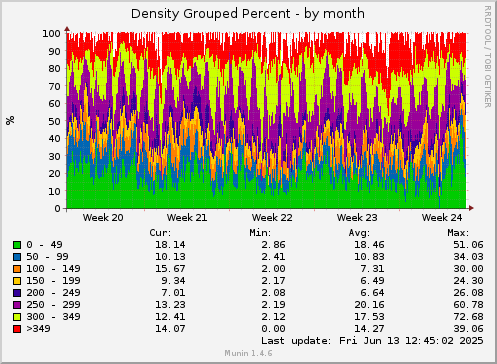Viewport: 497px width, 364px height.
Task: Click maximum value 51.06
Action: pyautogui.click(x=468, y=245)
